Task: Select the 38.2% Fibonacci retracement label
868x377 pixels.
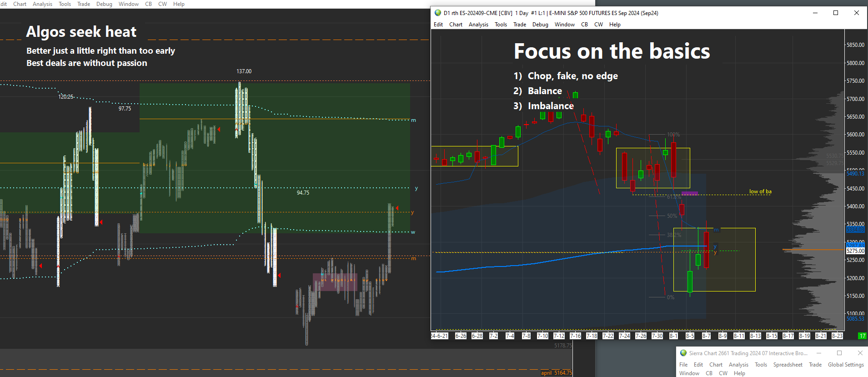Action: click(674, 235)
